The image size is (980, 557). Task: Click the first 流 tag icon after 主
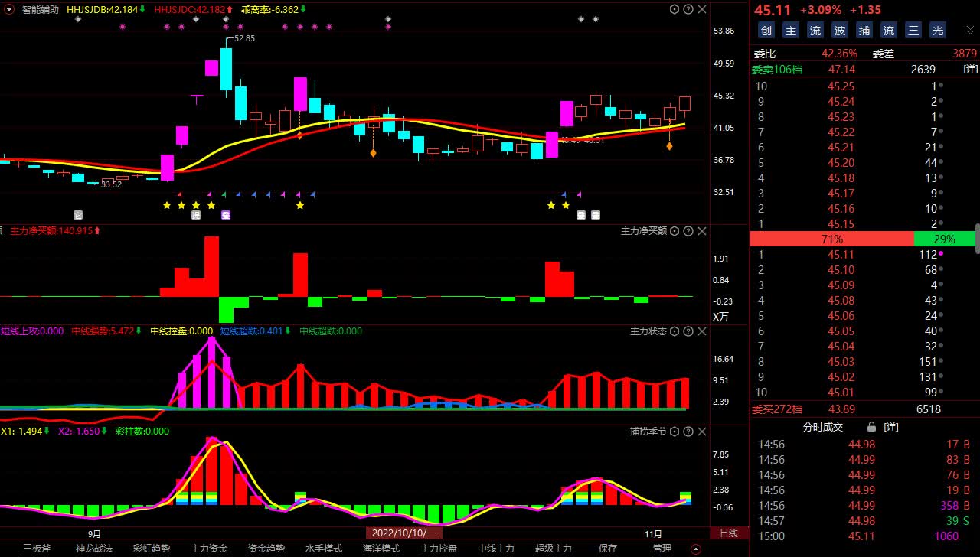[x=815, y=31]
